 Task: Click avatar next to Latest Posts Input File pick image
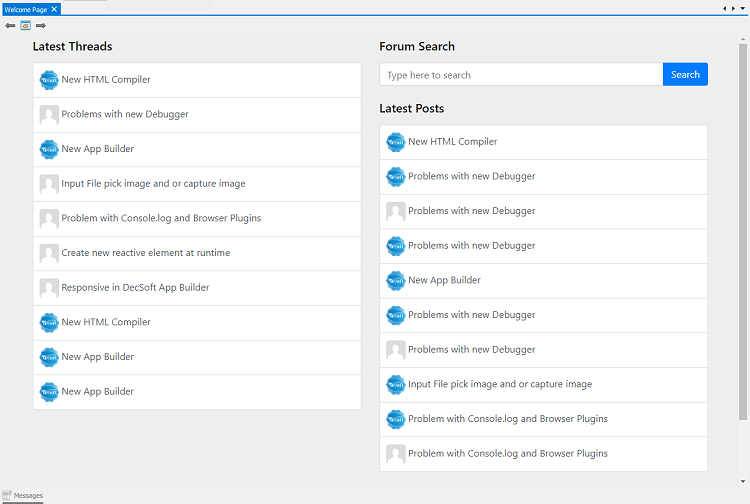396,385
